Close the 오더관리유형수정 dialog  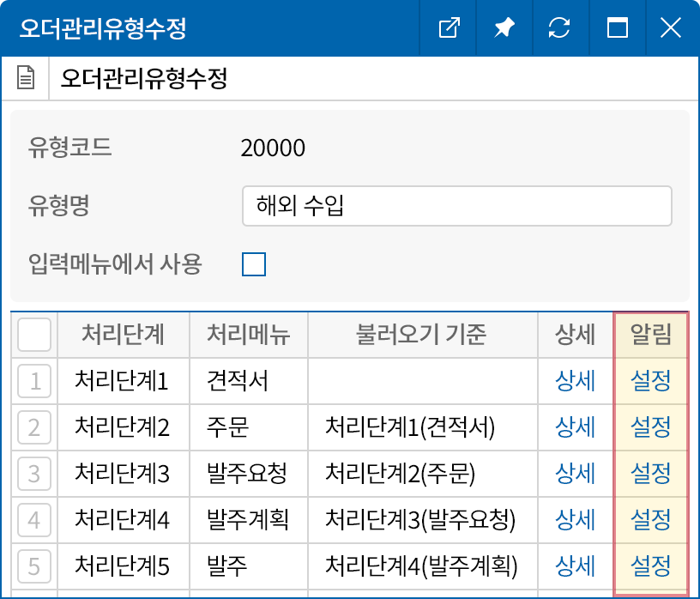(x=670, y=28)
